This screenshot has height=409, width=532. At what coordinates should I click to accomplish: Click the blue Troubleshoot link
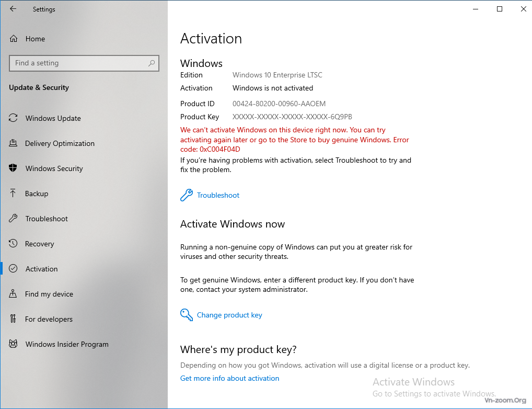tap(218, 195)
